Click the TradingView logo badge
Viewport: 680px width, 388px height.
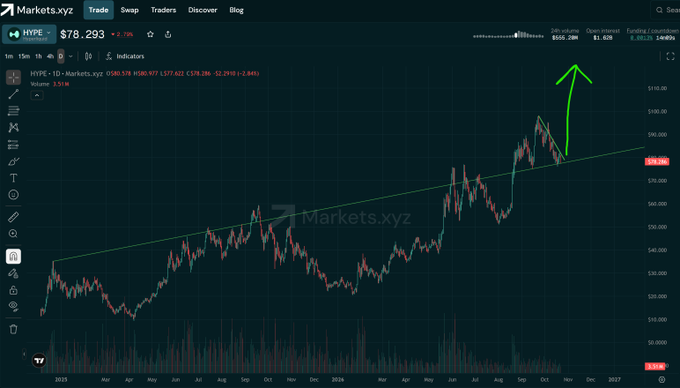(39, 360)
